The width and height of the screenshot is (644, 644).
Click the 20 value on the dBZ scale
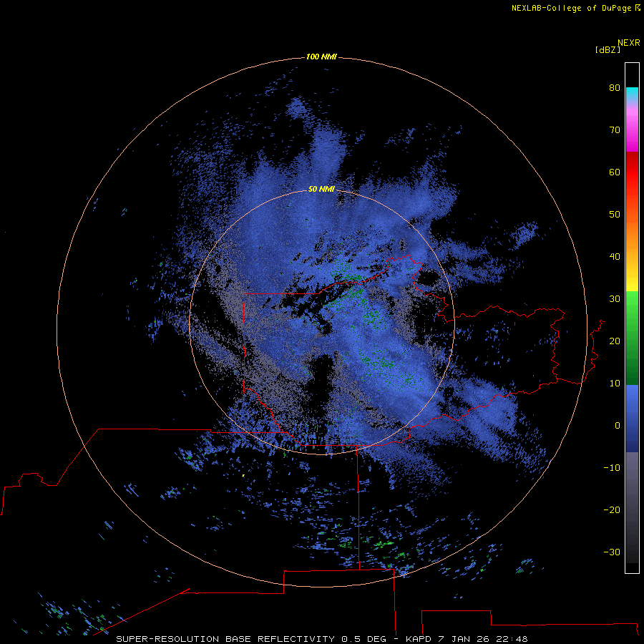tap(615, 341)
